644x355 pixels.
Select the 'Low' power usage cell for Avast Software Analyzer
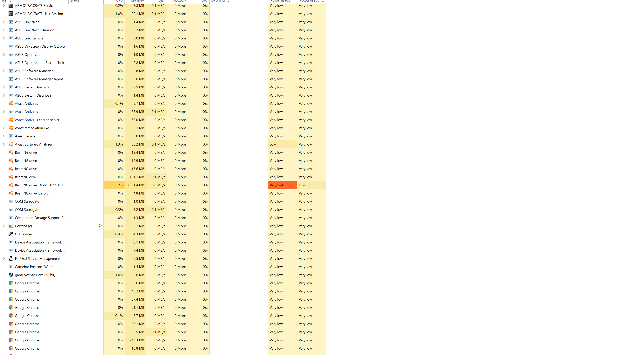pyautogui.click(x=282, y=144)
